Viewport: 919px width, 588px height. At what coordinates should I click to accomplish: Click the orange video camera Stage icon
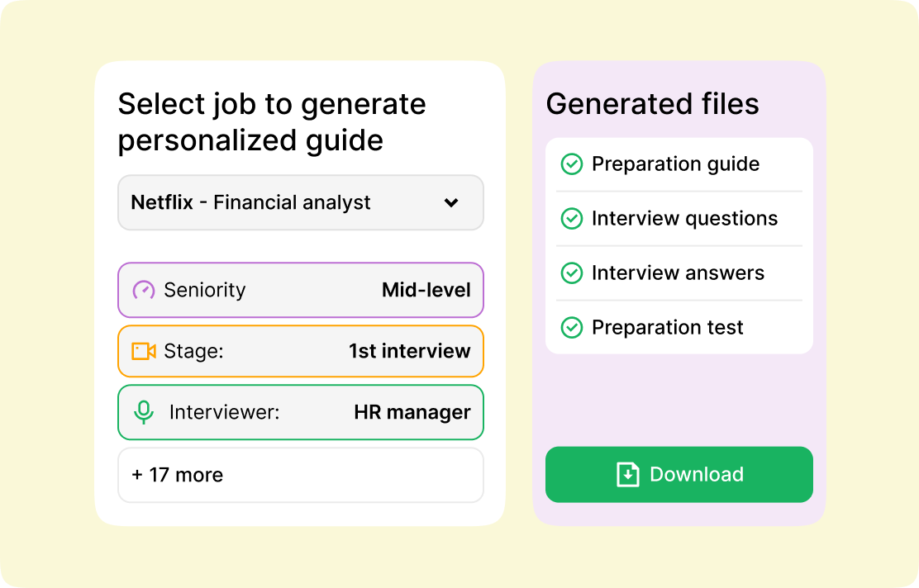pyautogui.click(x=144, y=351)
